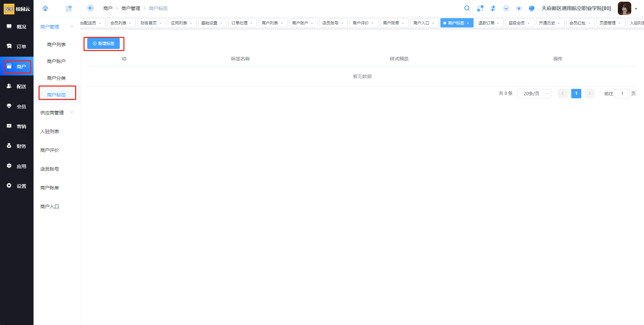
Task: Click the 标签名称 column header
Action: [240, 59]
